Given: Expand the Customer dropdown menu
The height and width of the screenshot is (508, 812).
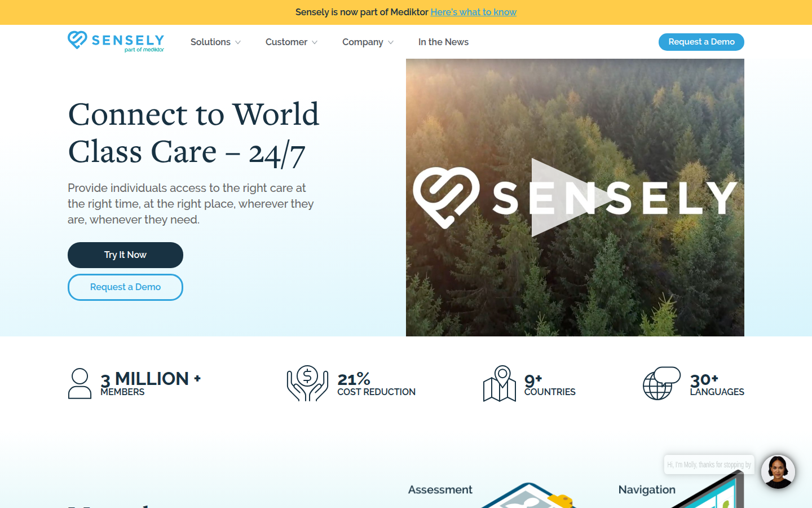Looking at the screenshot, I should click(x=291, y=42).
